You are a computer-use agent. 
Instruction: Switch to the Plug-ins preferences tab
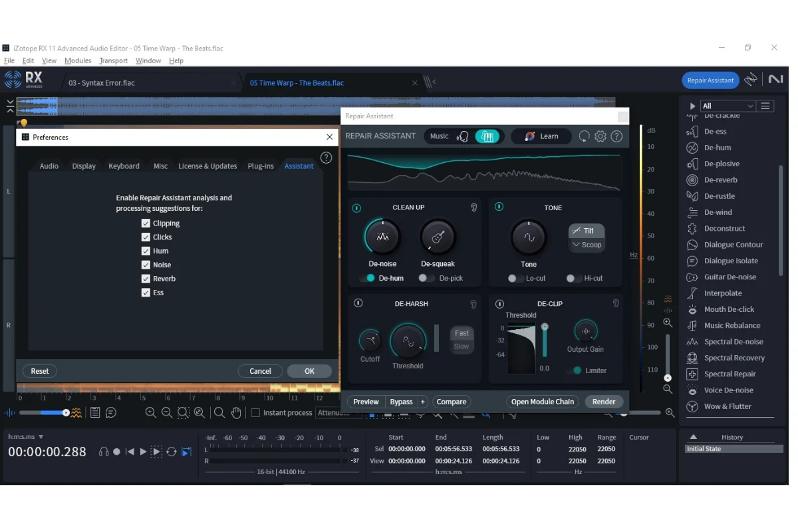point(261,166)
